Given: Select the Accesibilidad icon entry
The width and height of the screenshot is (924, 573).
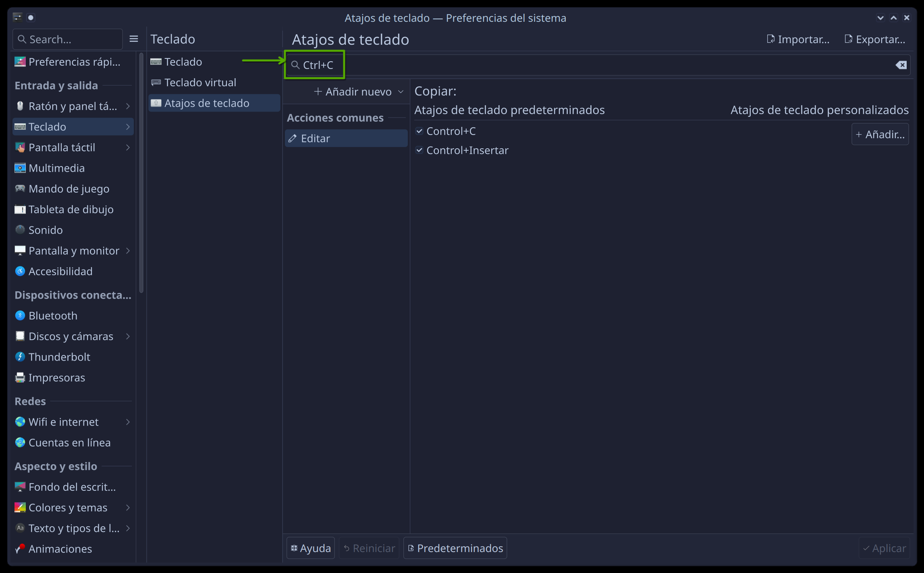Looking at the screenshot, I should click(x=20, y=271).
